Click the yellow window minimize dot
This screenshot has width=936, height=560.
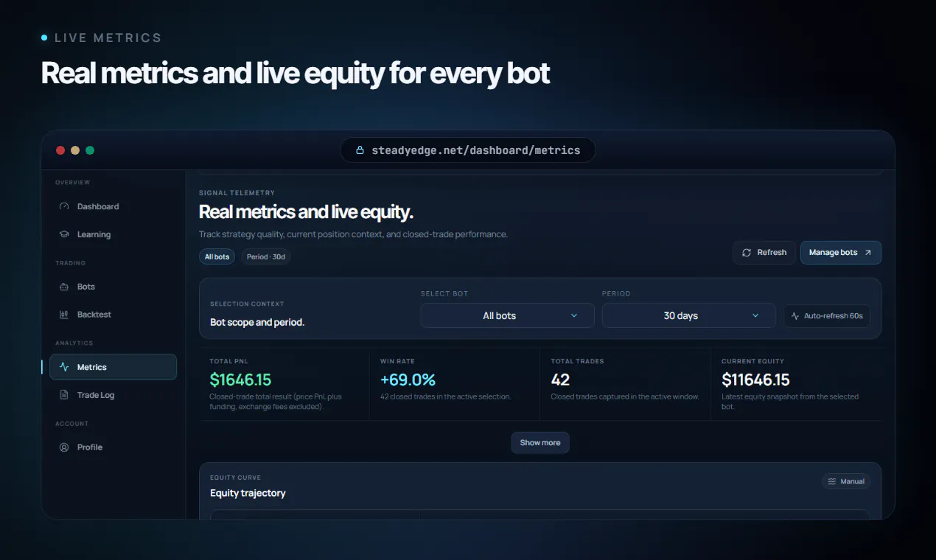[x=75, y=150]
